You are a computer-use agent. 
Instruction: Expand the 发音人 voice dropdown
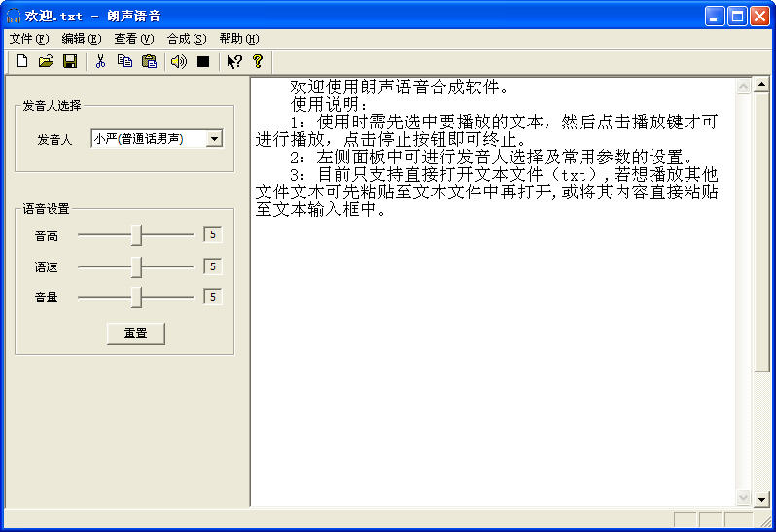click(x=214, y=139)
